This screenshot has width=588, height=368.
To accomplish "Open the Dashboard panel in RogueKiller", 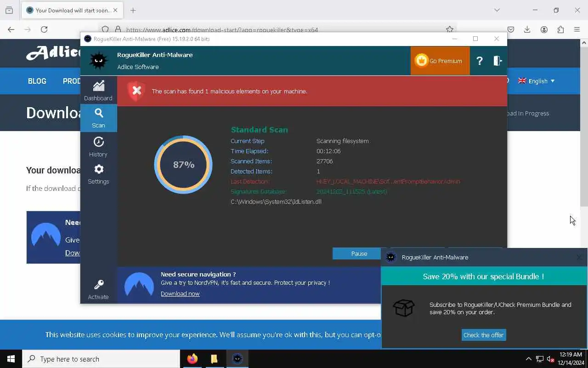I will point(98,90).
